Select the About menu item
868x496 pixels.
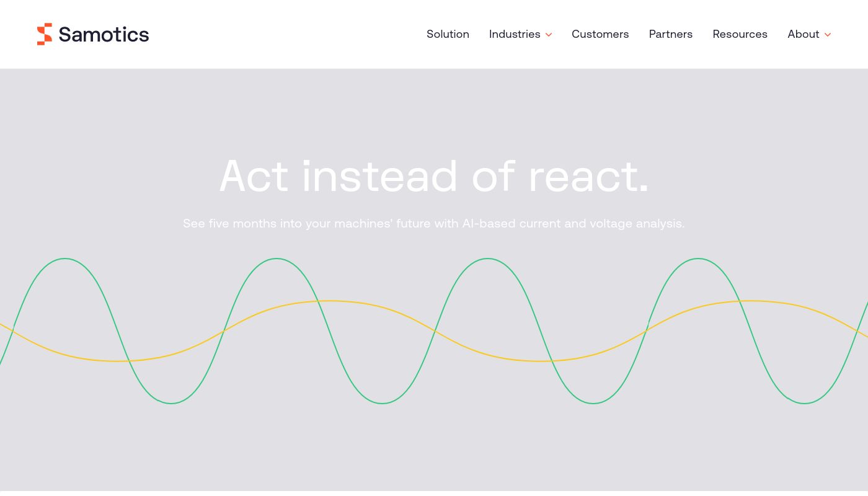[x=804, y=34]
